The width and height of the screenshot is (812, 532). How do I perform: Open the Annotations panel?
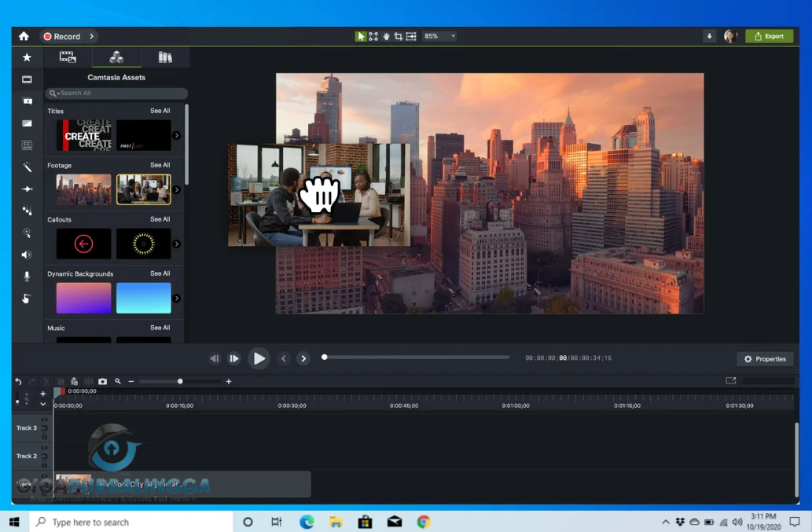tap(27, 101)
